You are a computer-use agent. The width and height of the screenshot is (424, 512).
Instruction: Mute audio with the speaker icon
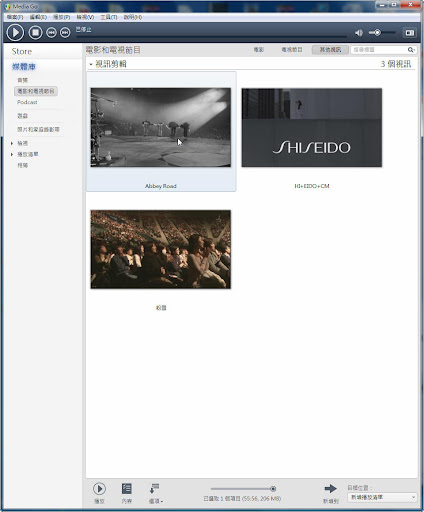[x=359, y=33]
